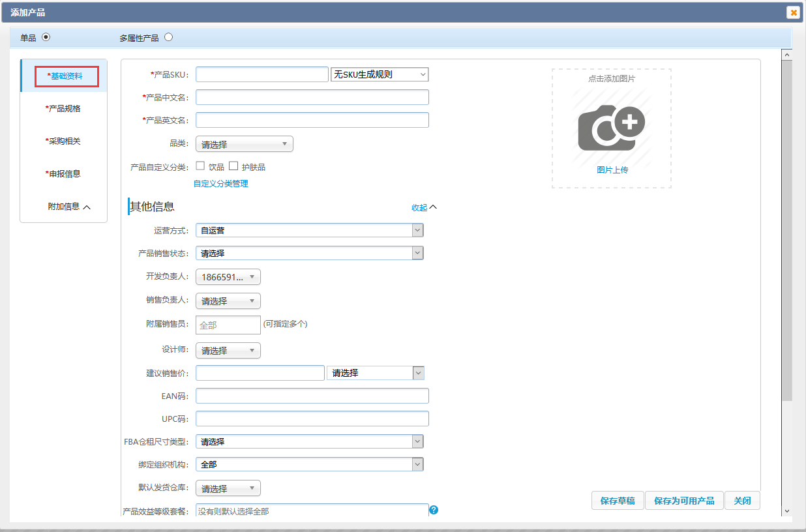The height and width of the screenshot is (532, 806).
Task: Open the 默认发货仓库 dropdown
Action: (228, 488)
